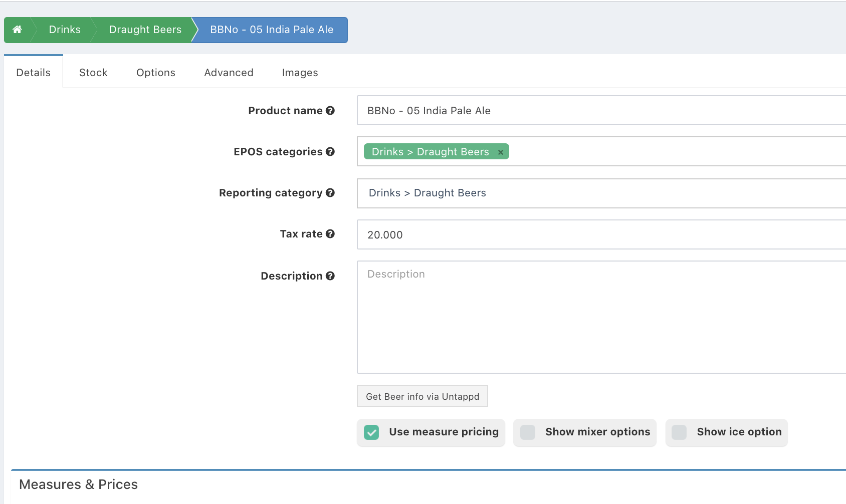The image size is (846, 504).
Task: Go to the Advanced tab
Action: pyautogui.click(x=229, y=73)
